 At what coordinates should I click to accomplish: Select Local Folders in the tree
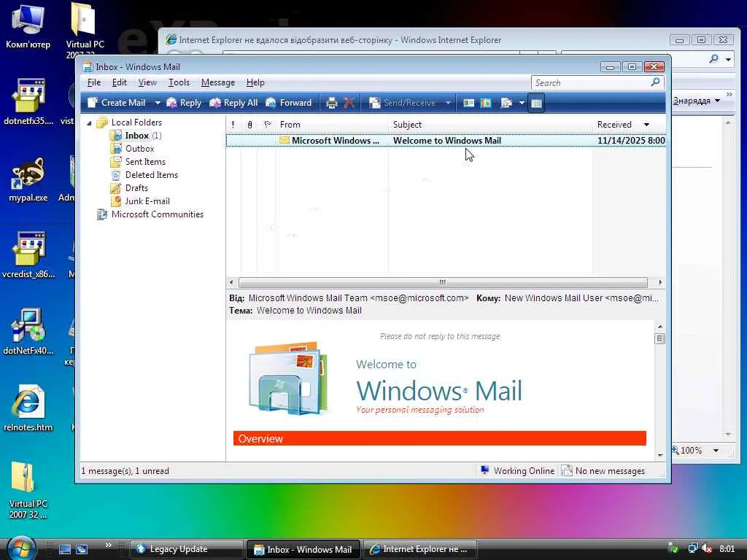[136, 122]
